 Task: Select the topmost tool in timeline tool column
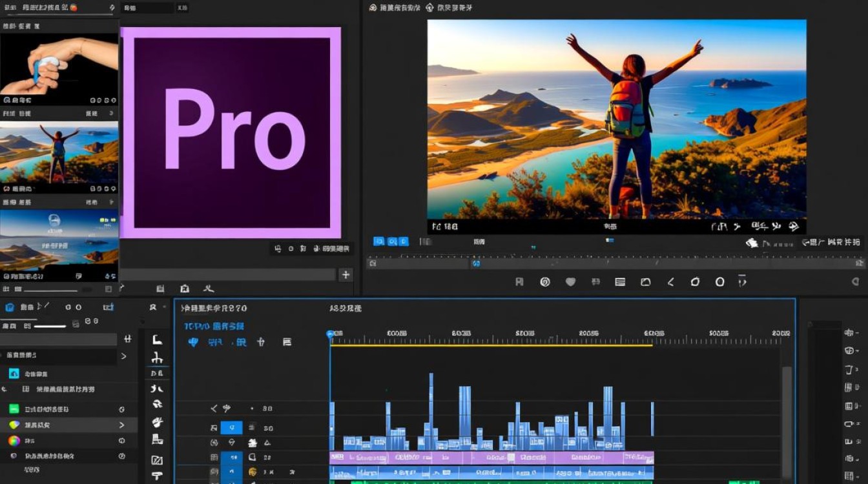157,340
